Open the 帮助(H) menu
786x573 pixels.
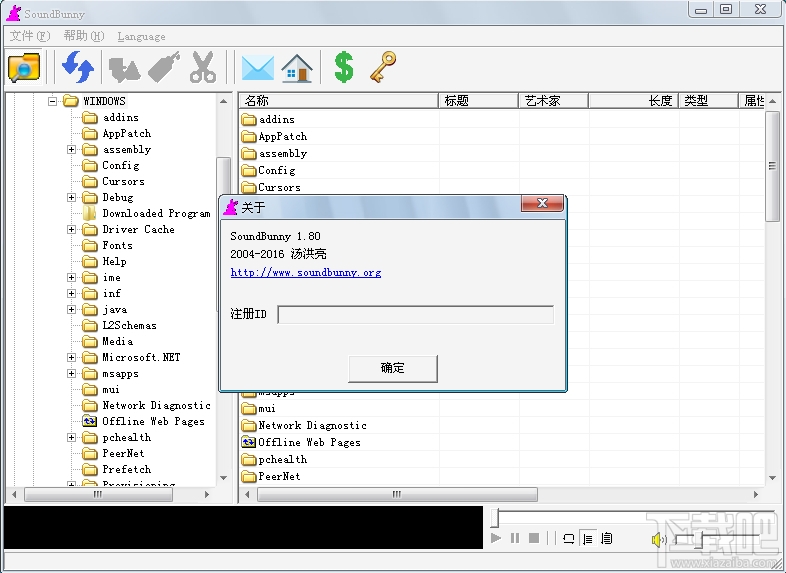84,36
